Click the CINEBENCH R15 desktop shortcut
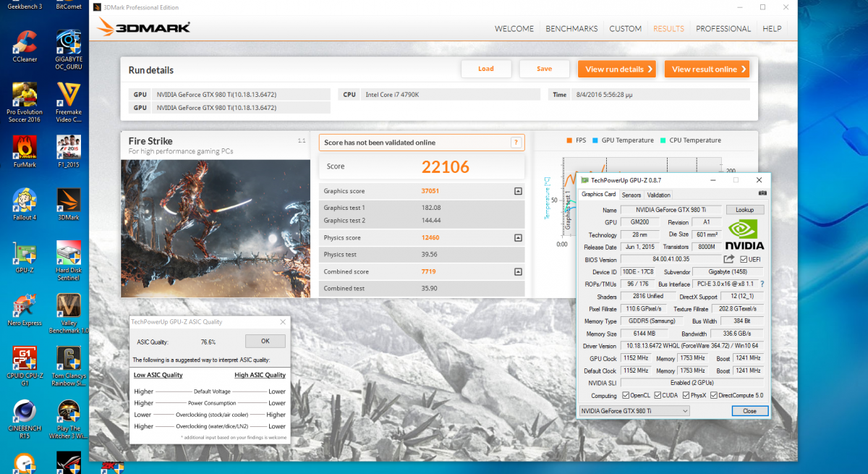Image resolution: width=868 pixels, height=474 pixels. click(x=25, y=418)
